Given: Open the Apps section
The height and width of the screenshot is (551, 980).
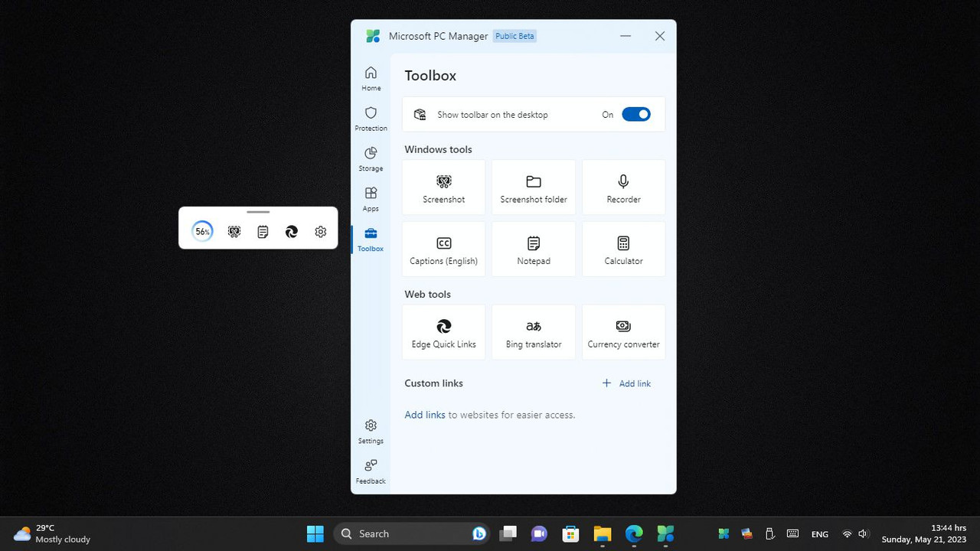Looking at the screenshot, I should 371,198.
